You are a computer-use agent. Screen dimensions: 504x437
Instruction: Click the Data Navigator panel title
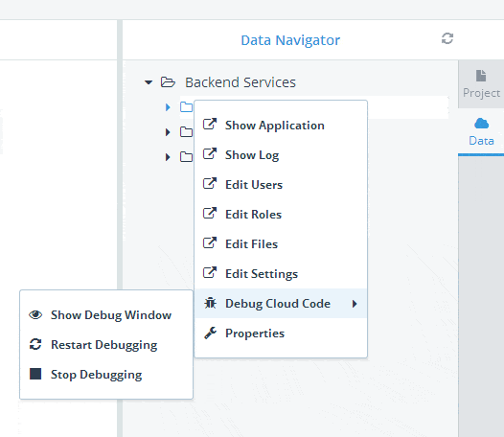pyautogui.click(x=290, y=40)
